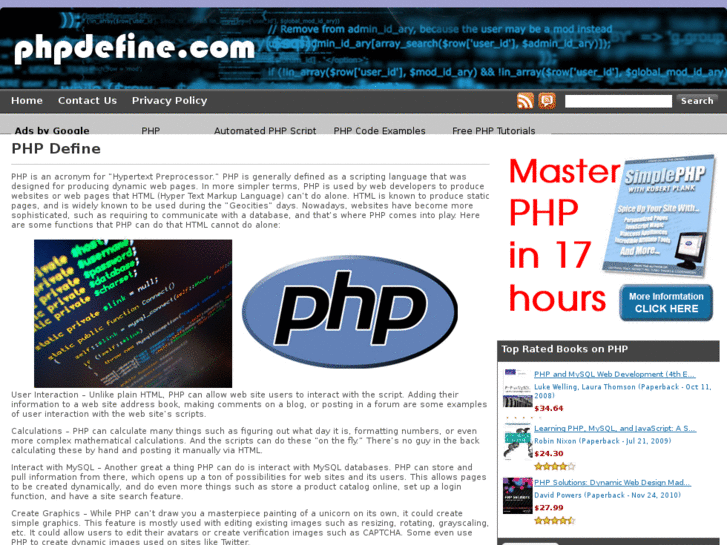Image resolution: width=727 pixels, height=545 pixels.
Task: Open the PHP Code Examples ad link
Action: point(379,130)
